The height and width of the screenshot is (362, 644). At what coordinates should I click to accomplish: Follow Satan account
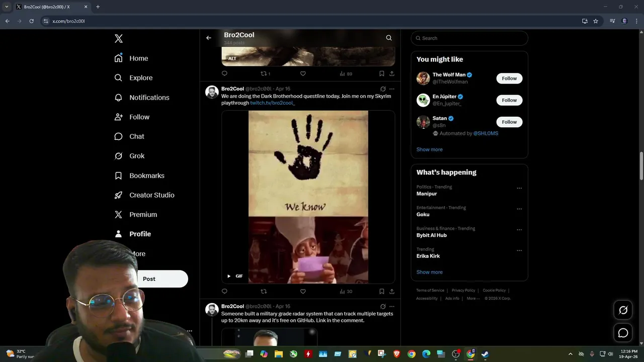[509, 122]
